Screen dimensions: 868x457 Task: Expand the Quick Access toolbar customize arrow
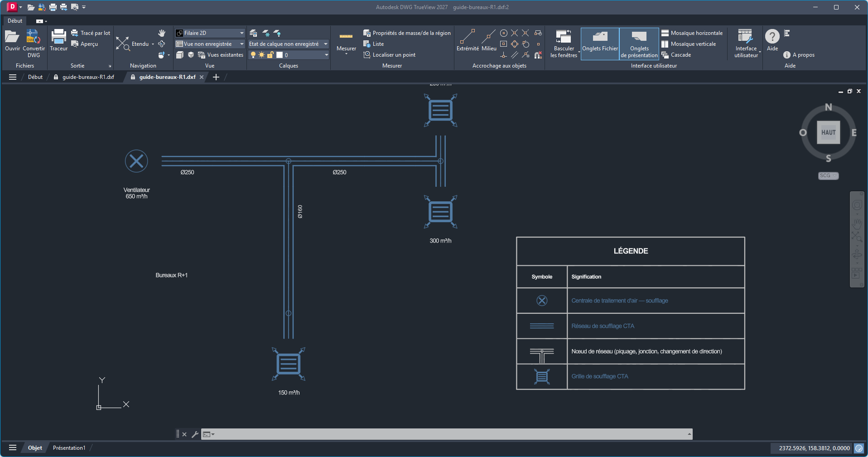[x=84, y=7]
